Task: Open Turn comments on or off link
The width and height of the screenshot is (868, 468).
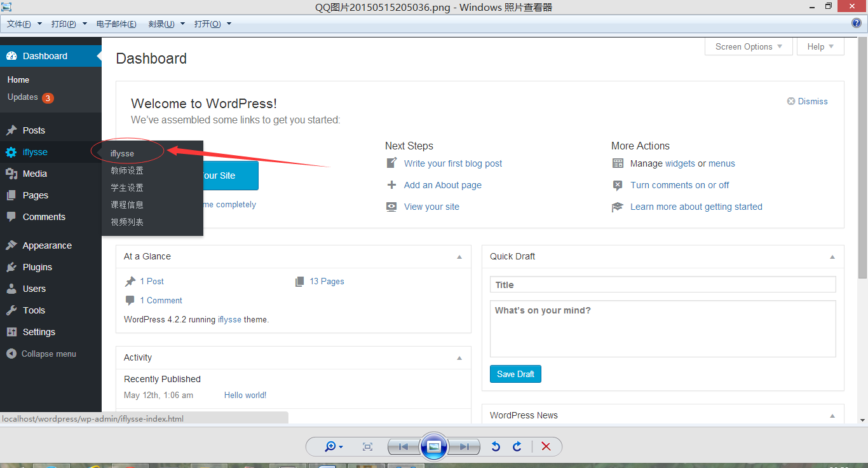Action: (680, 185)
